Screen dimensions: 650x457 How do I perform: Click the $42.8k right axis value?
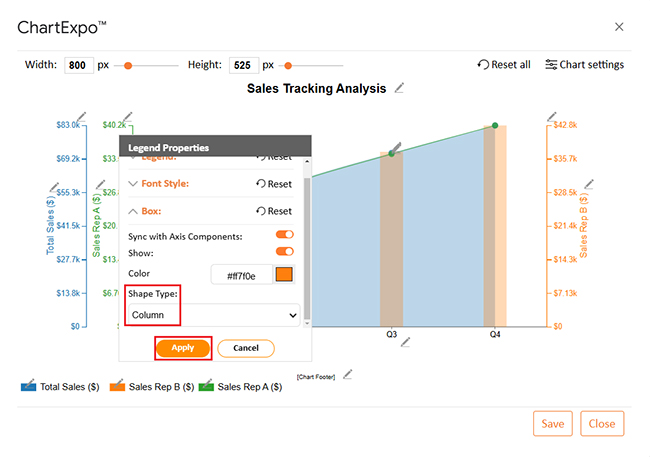coord(565,125)
